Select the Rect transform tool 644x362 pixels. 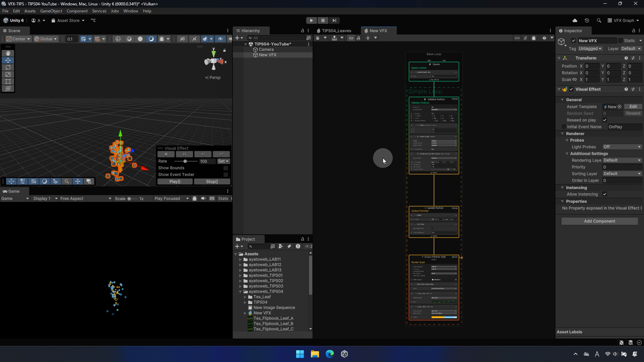pos(8,81)
